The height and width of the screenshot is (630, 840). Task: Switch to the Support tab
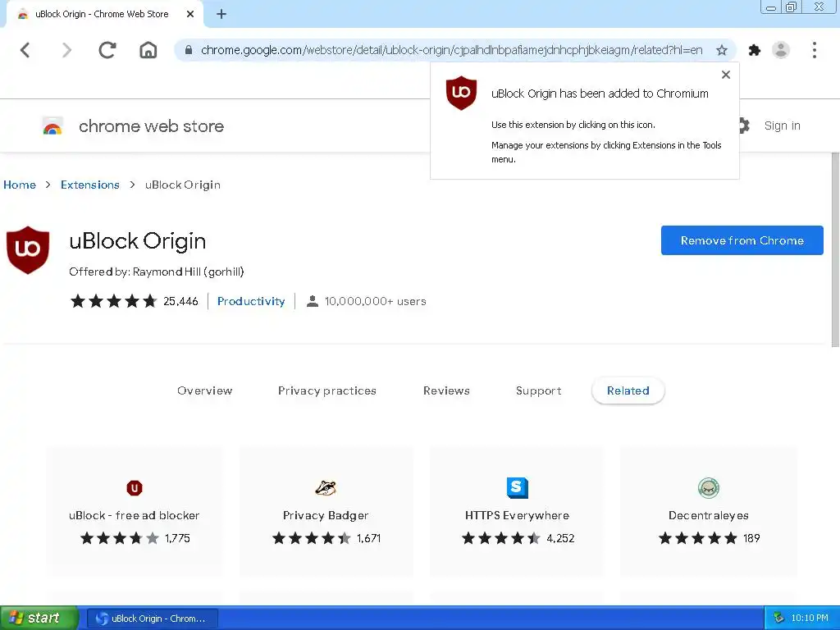538,391
